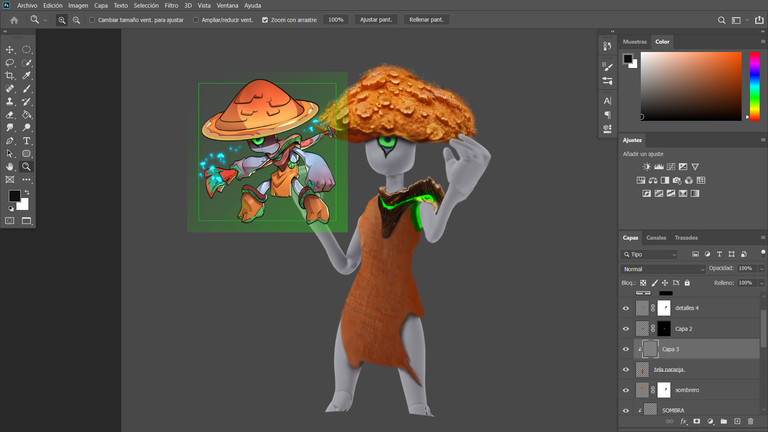The image size is (768, 432).
Task: Select the Clone Stamp tool
Action: [x=9, y=101]
